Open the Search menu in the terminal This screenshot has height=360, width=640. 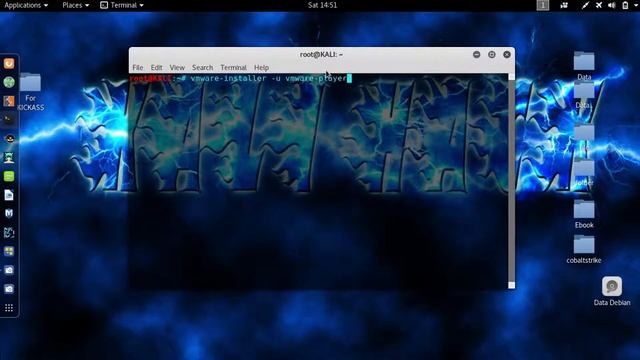click(x=202, y=67)
